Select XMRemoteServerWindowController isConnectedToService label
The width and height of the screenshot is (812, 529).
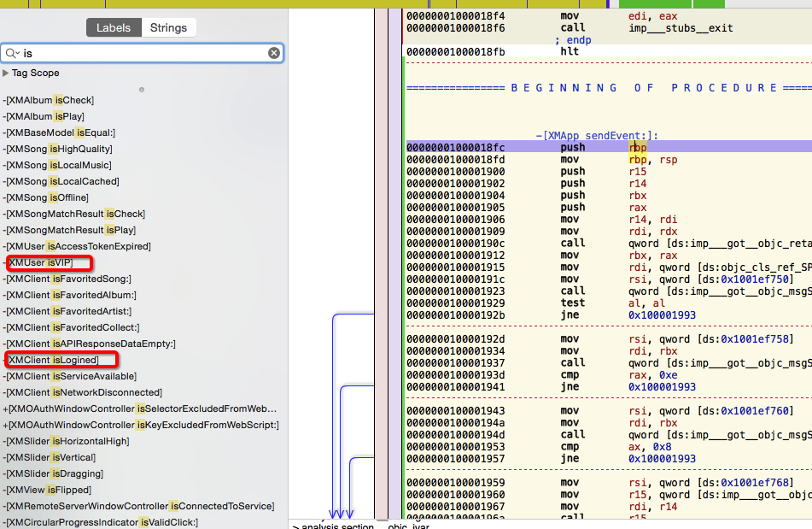click(x=139, y=506)
